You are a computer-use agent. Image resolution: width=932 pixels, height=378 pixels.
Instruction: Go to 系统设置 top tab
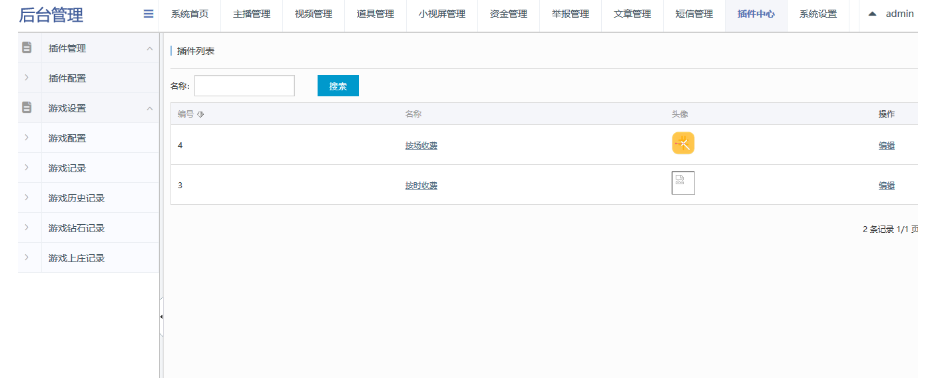[x=818, y=14]
